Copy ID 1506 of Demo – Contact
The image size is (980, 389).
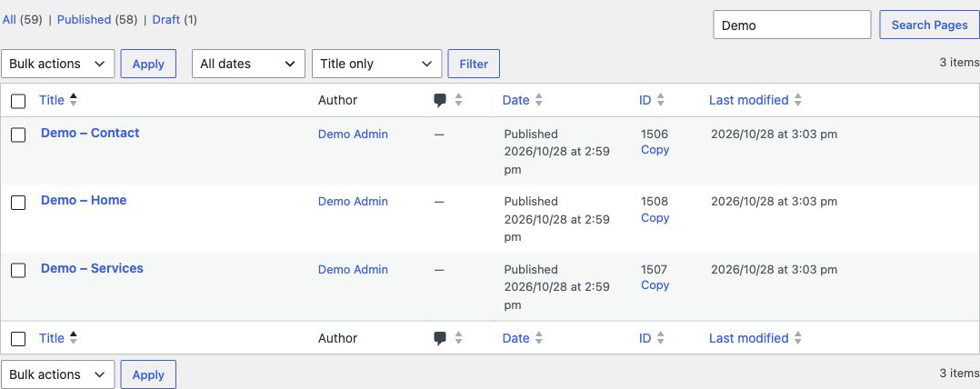(x=655, y=150)
